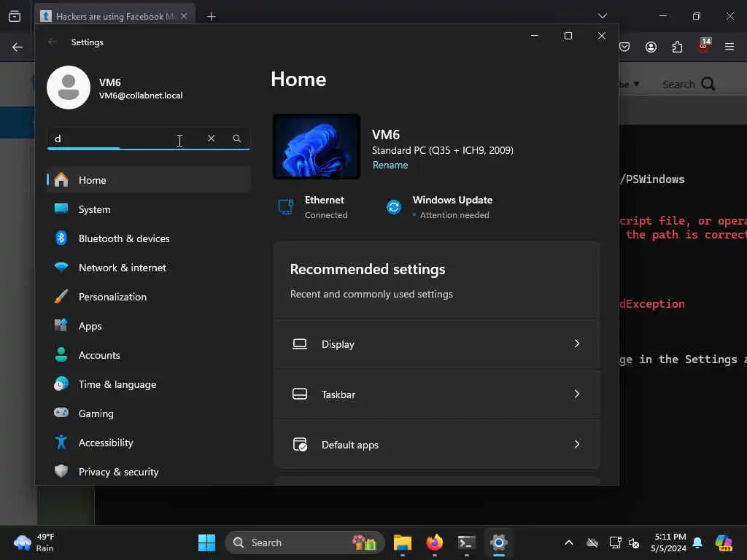Open Copilot preview from the taskbar
Screen dimensions: 747x560
point(724,542)
